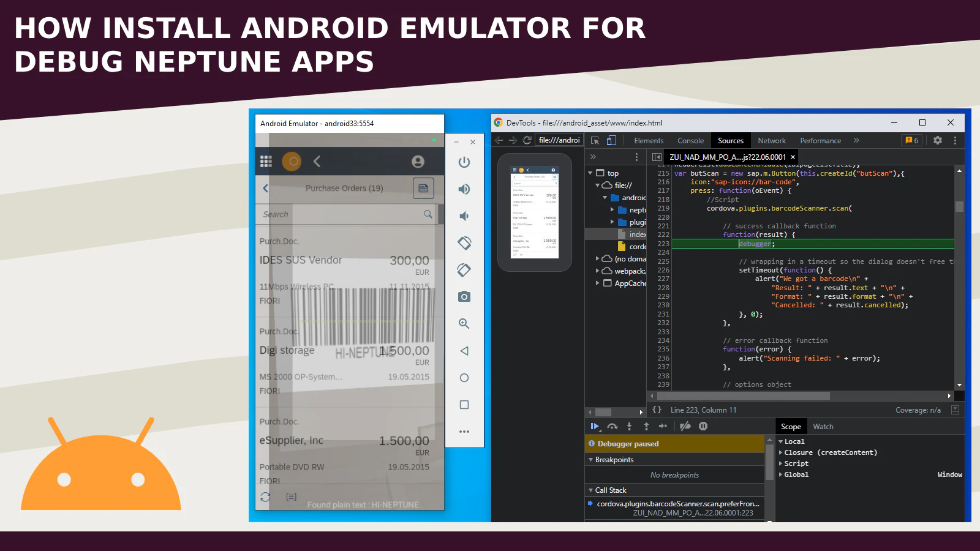Switch to the Network panel
Screen dimensions: 980x551
pyautogui.click(x=771, y=140)
